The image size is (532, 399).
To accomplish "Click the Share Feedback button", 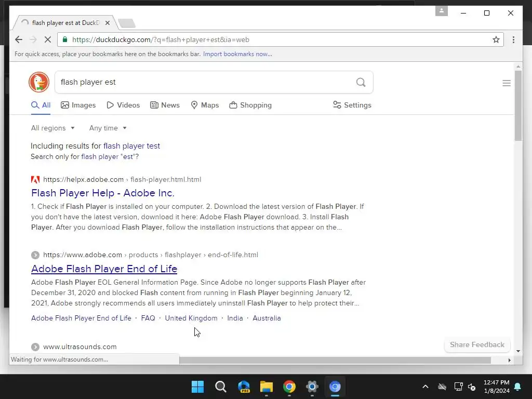I will pyautogui.click(x=477, y=345).
